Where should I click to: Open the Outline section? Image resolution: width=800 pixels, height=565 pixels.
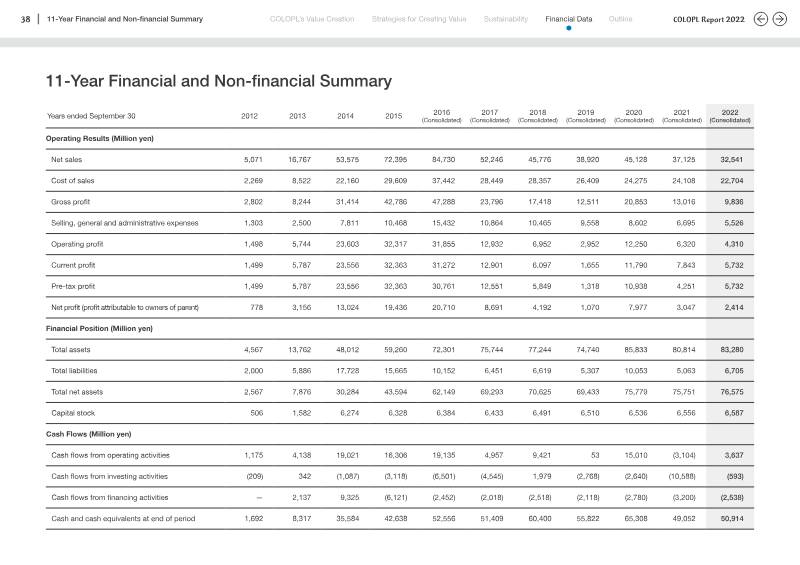pos(620,19)
